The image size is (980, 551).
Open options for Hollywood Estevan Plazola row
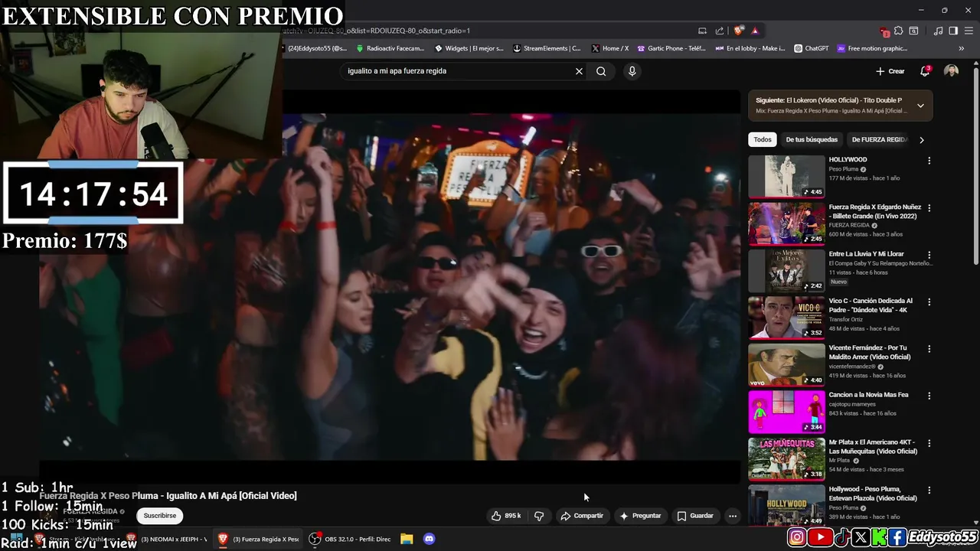point(929,490)
